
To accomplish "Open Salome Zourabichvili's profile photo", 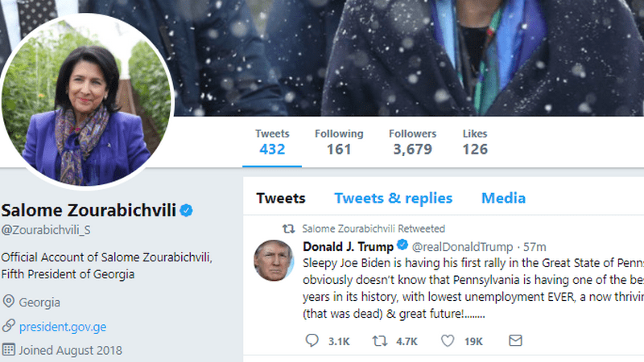I will [86, 95].
